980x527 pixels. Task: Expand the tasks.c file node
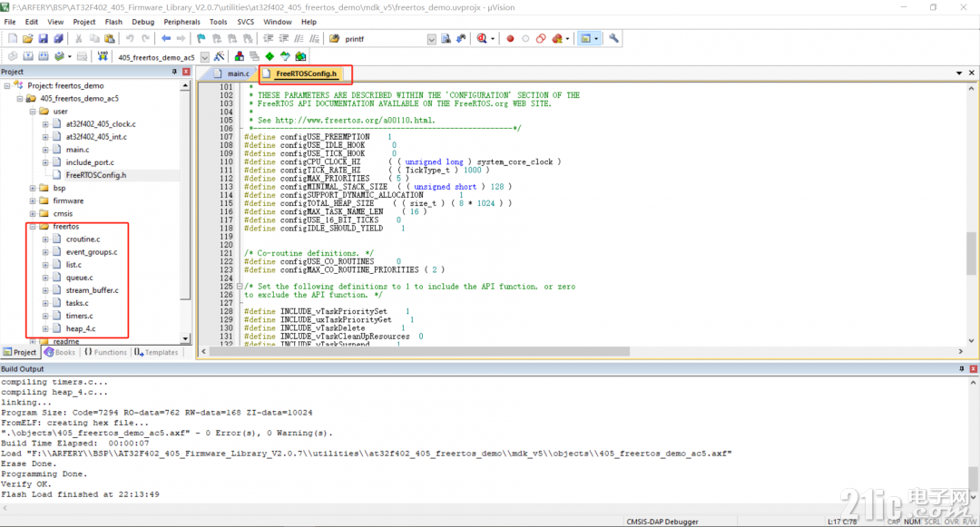point(45,304)
